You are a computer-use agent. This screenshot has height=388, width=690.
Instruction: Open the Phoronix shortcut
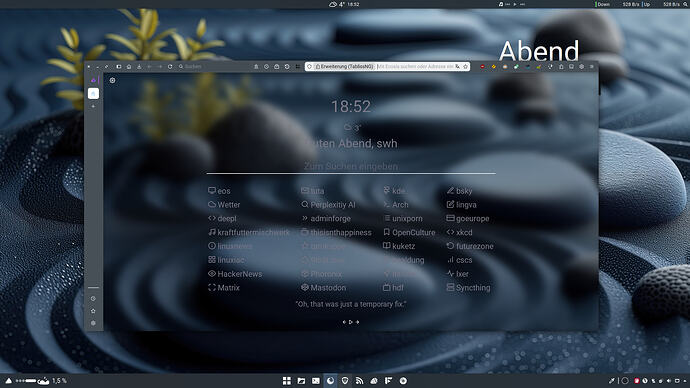(321, 274)
